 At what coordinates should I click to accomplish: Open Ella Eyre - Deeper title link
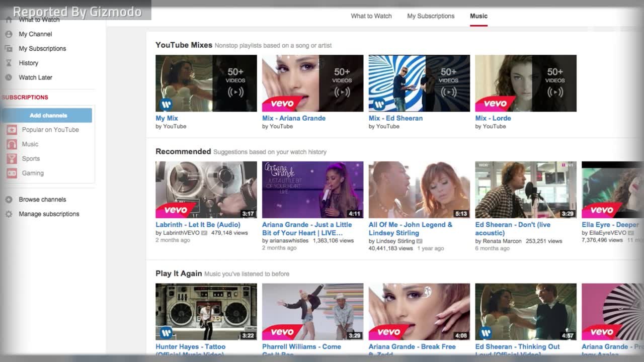(610, 225)
